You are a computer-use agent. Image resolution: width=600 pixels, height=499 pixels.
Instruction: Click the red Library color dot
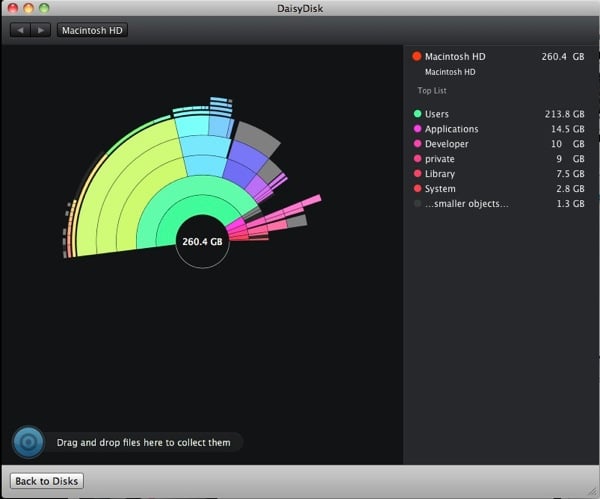pyautogui.click(x=417, y=173)
